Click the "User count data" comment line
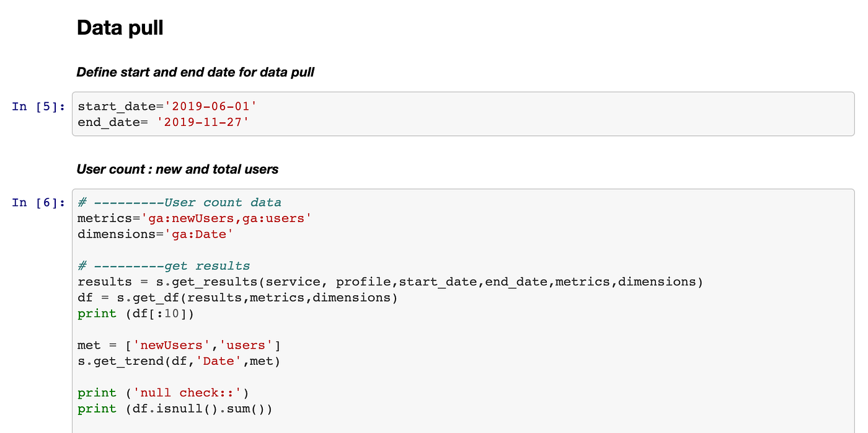This screenshot has width=868, height=433. tap(179, 202)
